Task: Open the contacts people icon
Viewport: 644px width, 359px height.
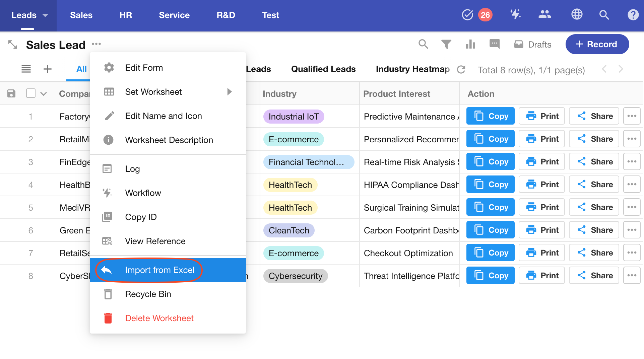Action: (x=544, y=15)
